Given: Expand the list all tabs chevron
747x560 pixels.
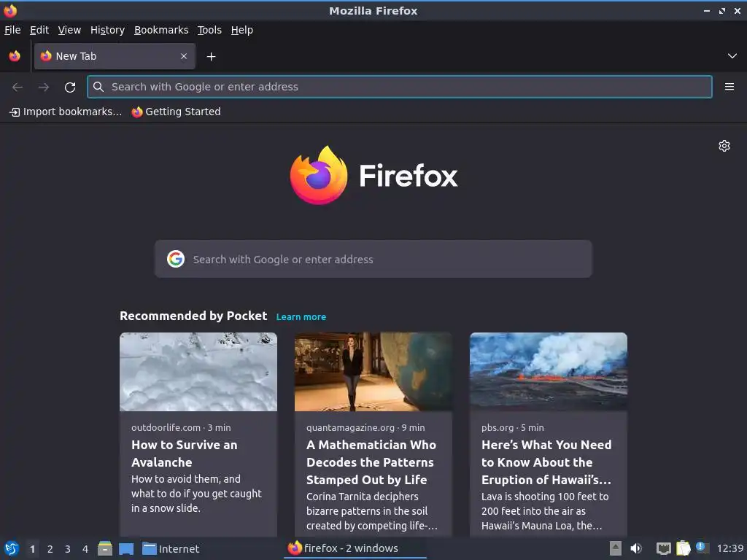Looking at the screenshot, I should (x=732, y=56).
